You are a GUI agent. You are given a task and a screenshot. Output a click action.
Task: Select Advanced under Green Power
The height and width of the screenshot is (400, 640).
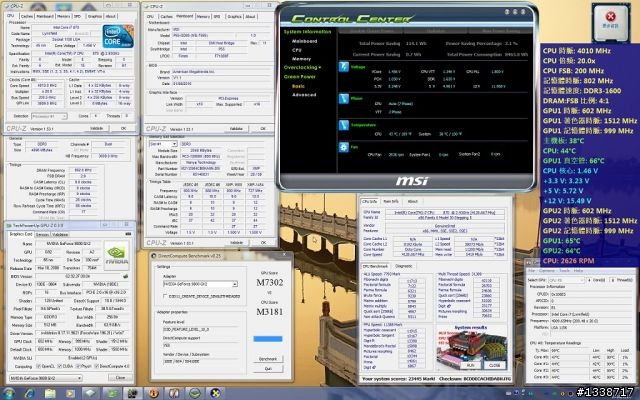[x=304, y=95]
